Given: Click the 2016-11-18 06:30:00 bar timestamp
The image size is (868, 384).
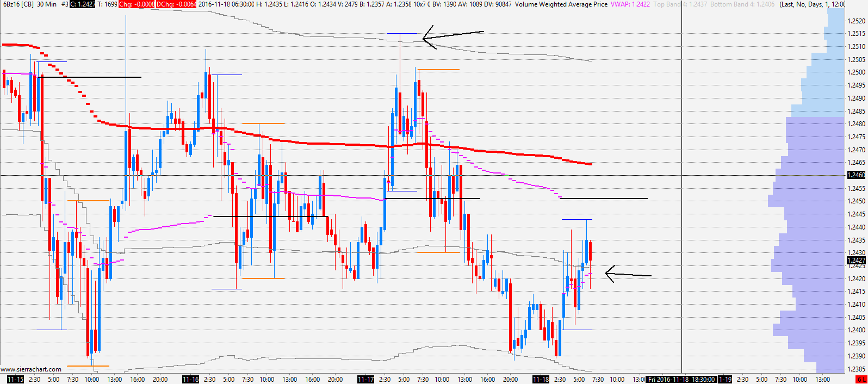Looking at the screenshot, I should [x=226, y=4].
